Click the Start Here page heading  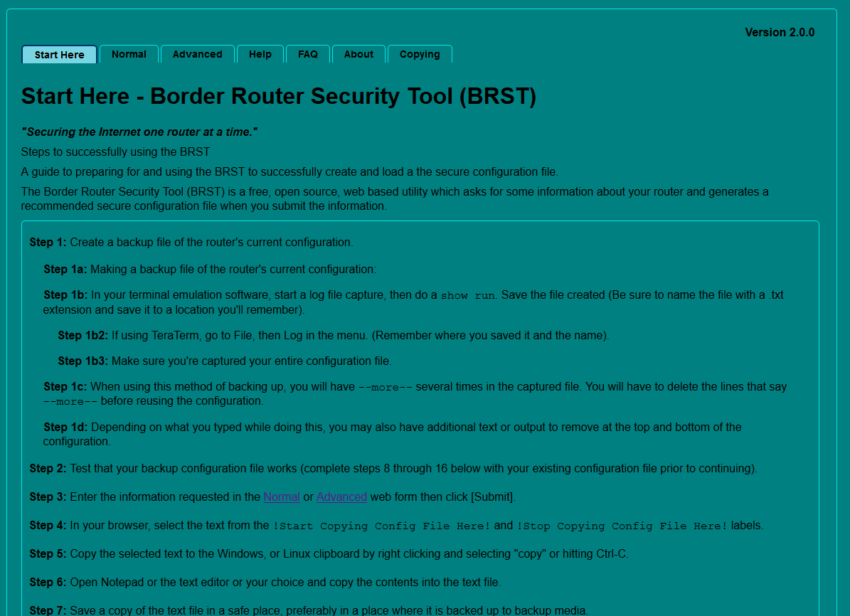coord(278,96)
